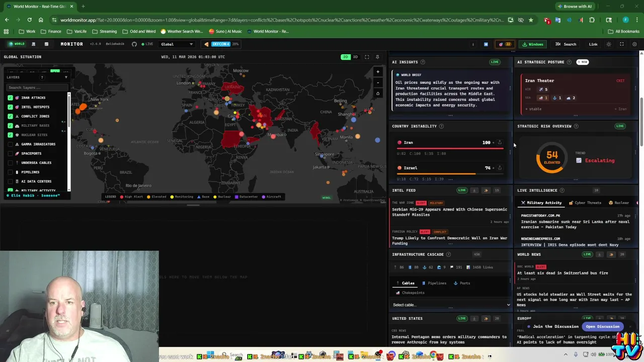Uncheck Intel Hotspots layer
644x362 pixels.
pyautogui.click(x=10, y=107)
